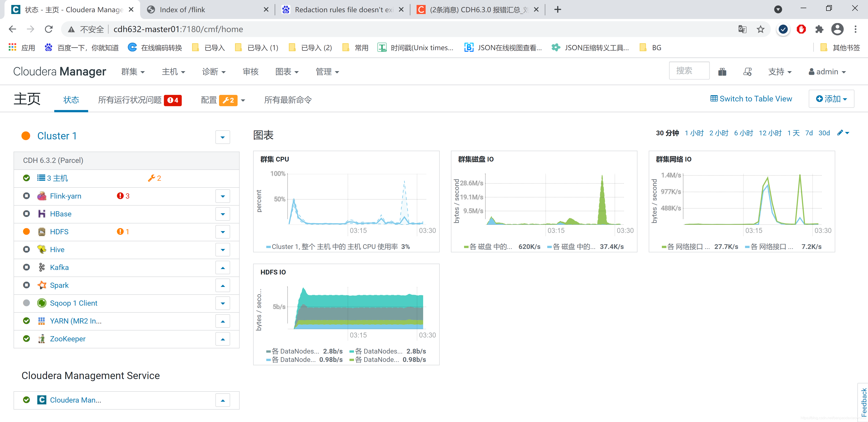Open the Apps shortcut in bookmarks bar
This screenshot has height=422, width=868.
coord(21,47)
